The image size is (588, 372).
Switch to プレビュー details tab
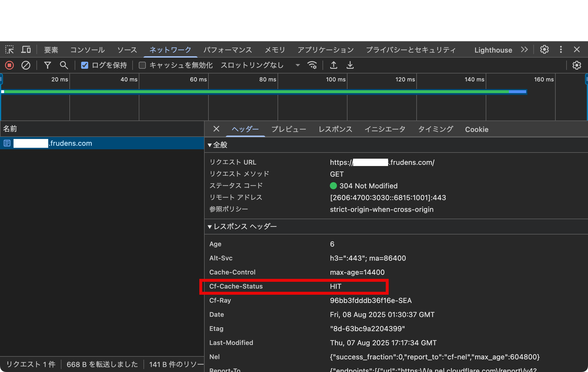point(289,129)
